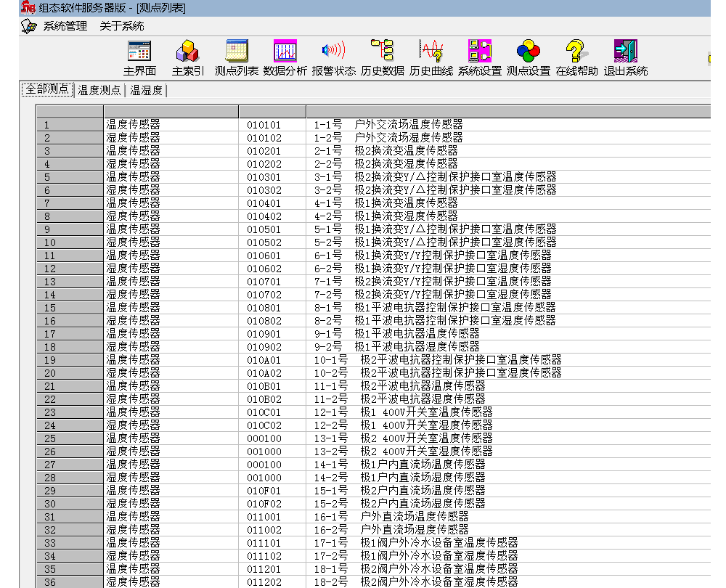Screen dimensions: 726x588
Task: Switch to the 全部测点 tab
Action: coord(47,90)
